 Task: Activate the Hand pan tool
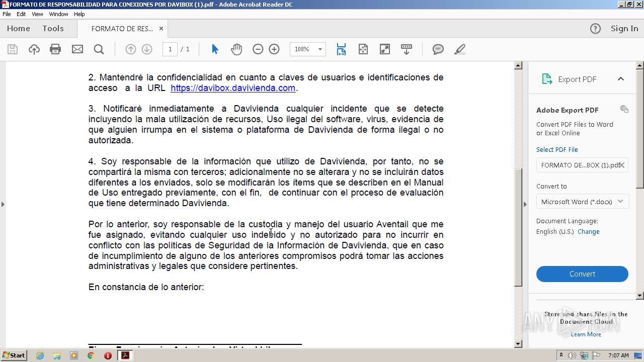[x=236, y=49]
